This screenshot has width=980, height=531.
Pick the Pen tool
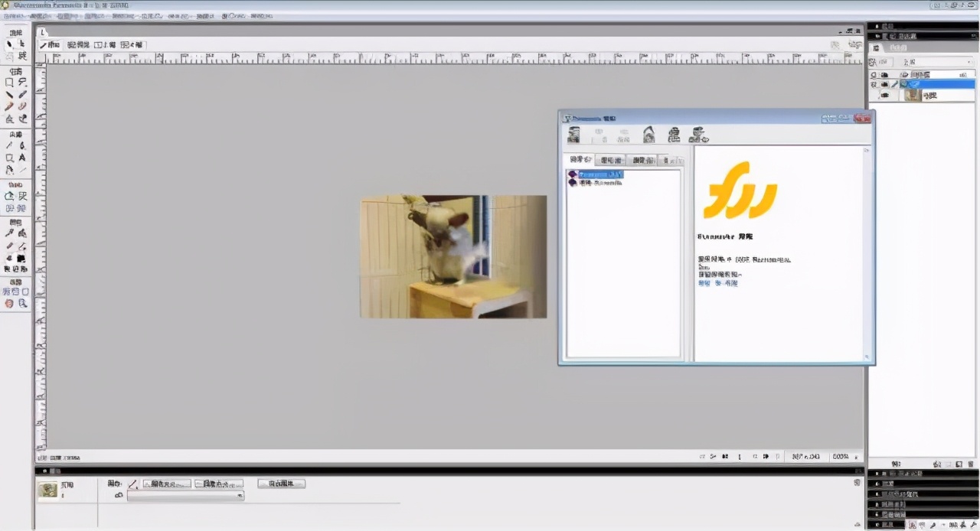[22, 145]
